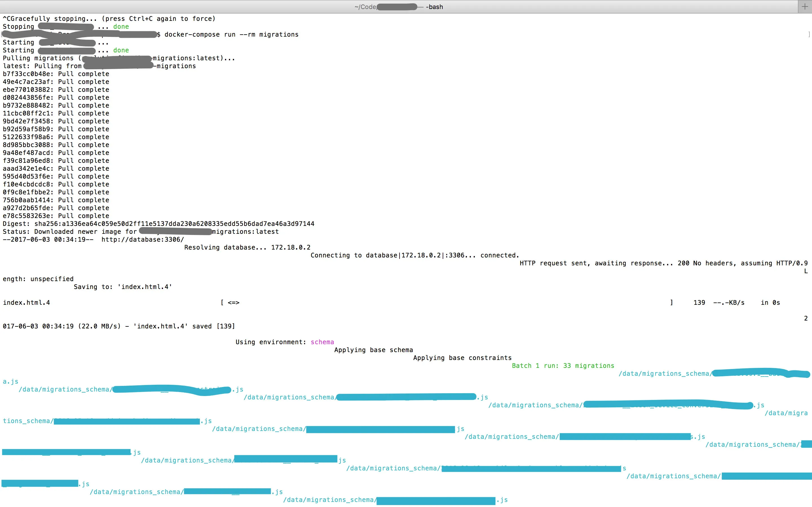Click the Applying base constraints line
Image resolution: width=812 pixels, height=507 pixels.
[x=462, y=358]
